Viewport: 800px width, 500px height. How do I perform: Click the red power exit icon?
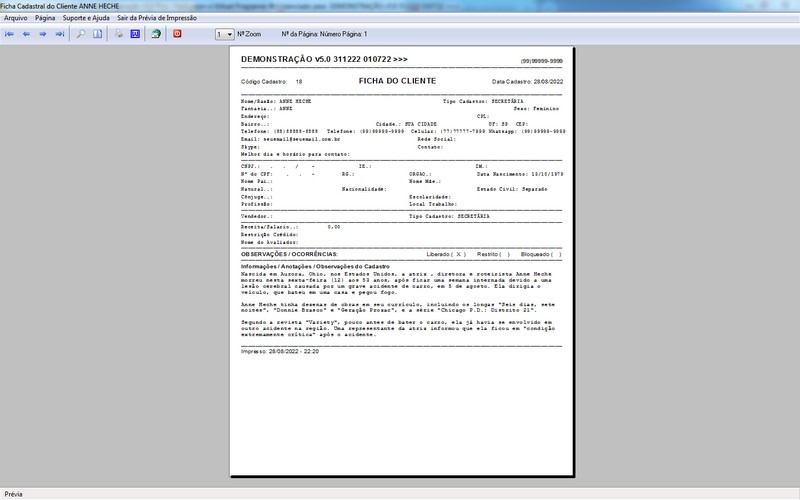pyautogui.click(x=177, y=34)
